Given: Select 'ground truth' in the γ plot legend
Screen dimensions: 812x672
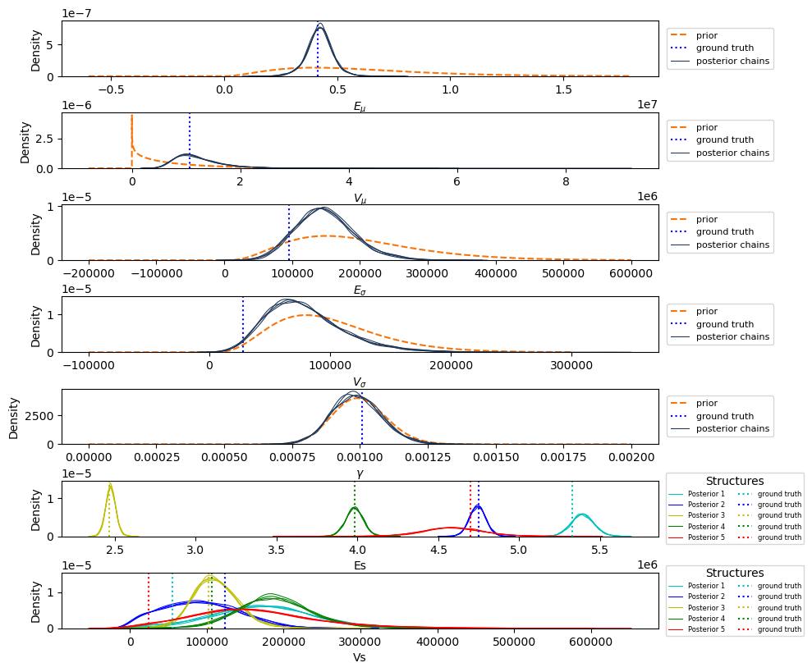Looking at the screenshot, I should [x=724, y=416].
